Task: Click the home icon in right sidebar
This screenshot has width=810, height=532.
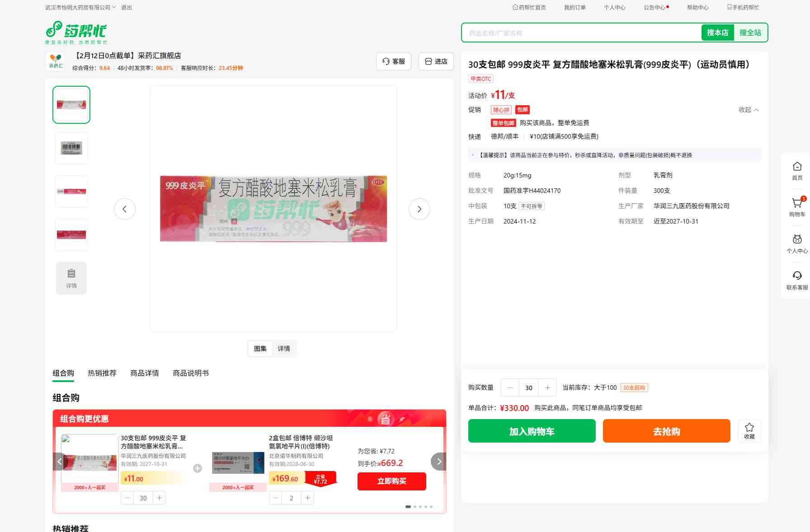Action: [797, 171]
